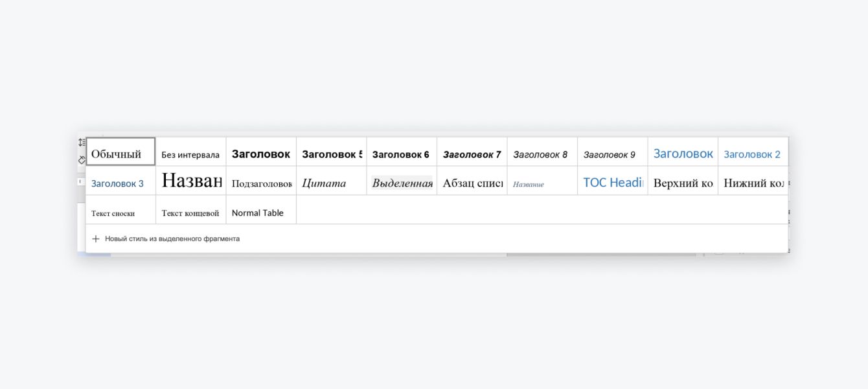Click the paint bucket shading icon
Screen dimensions: 868x389
tap(82, 159)
